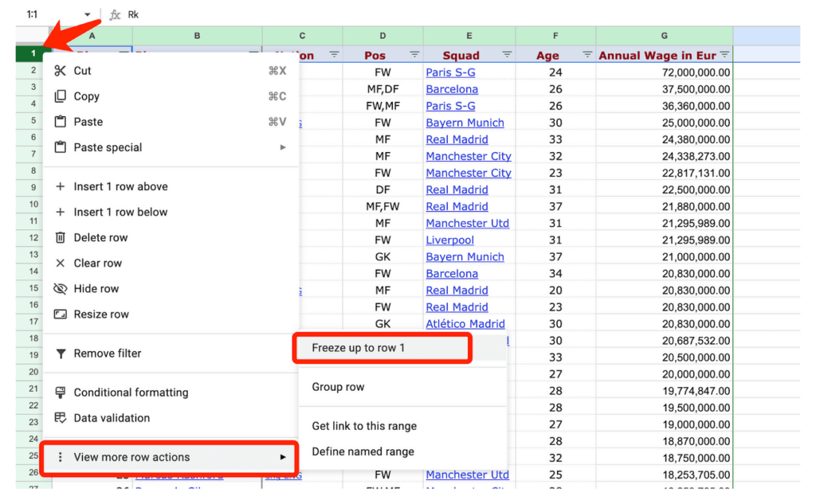
Task: Click the Conditional formatting icon
Action: click(60, 393)
